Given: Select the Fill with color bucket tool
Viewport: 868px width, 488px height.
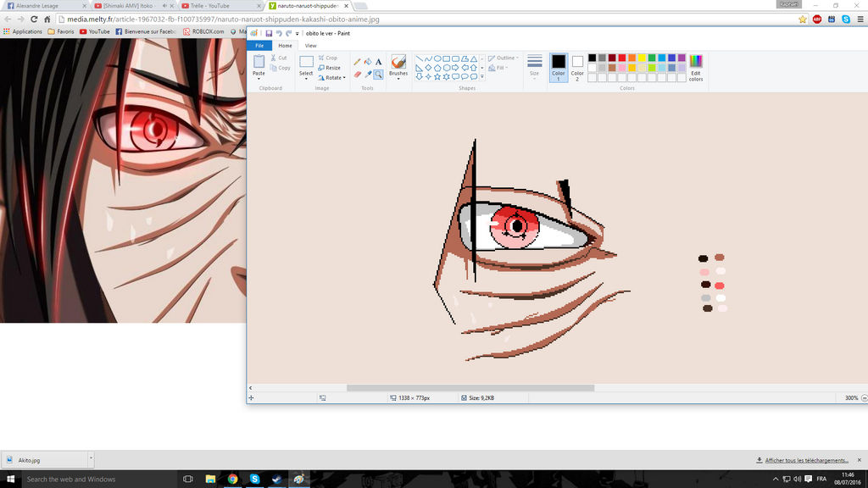Looking at the screenshot, I should coord(368,62).
